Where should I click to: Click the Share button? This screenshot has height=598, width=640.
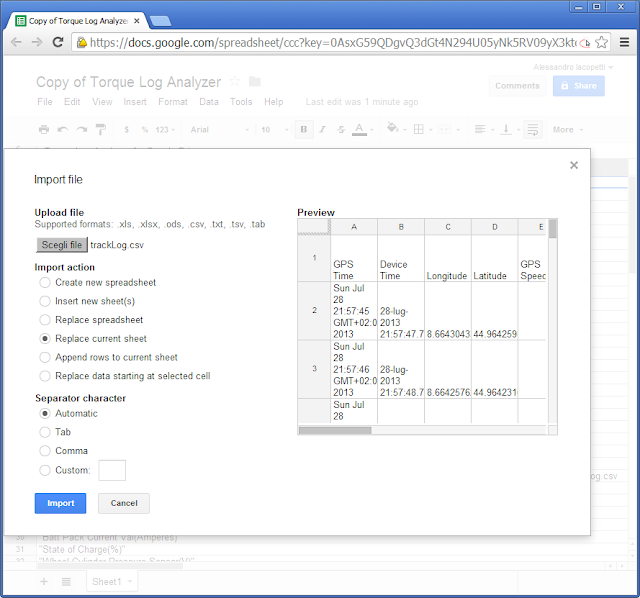click(579, 86)
